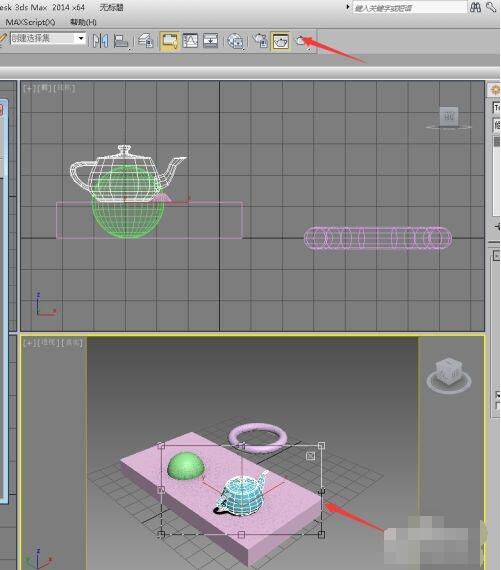The height and width of the screenshot is (570, 501).
Task: Open the Curve Editor
Action: click(190, 41)
